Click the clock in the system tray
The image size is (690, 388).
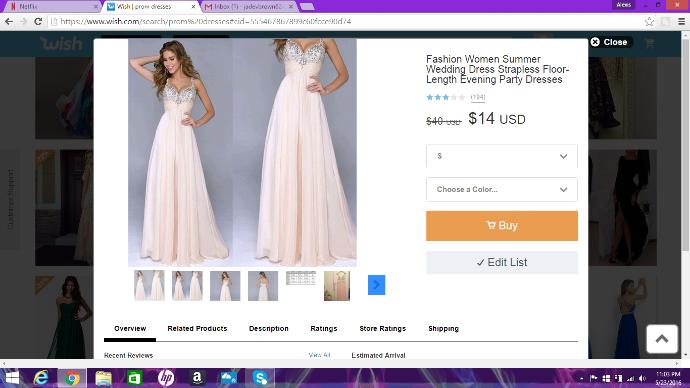(668, 378)
